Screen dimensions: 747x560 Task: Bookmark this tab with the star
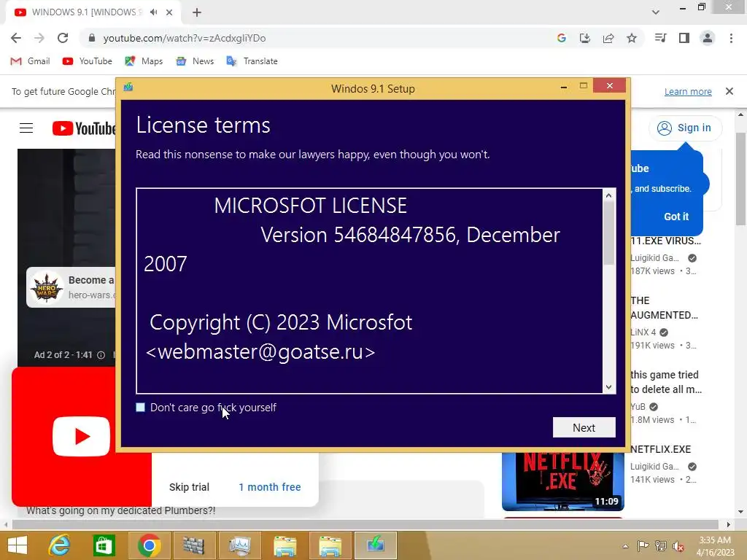point(631,38)
